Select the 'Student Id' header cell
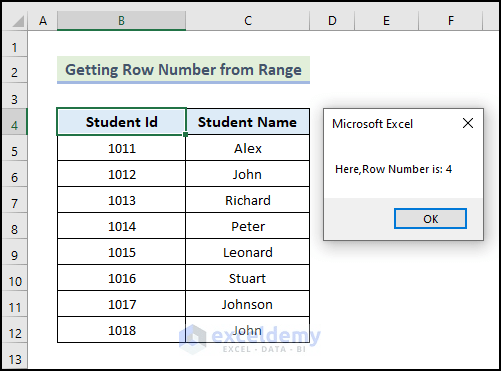Image resolution: width=501 pixels, height=371 pixels. point(121,122)
